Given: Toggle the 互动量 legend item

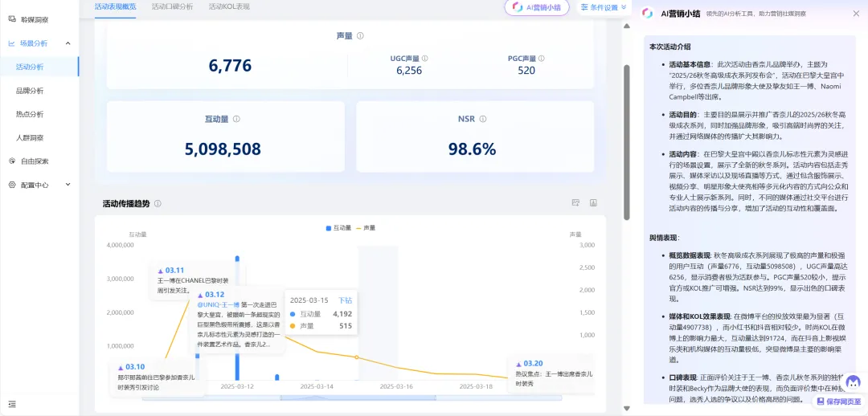Looking at the screenshot, I should pyautogui.click(x=339, y=227).
